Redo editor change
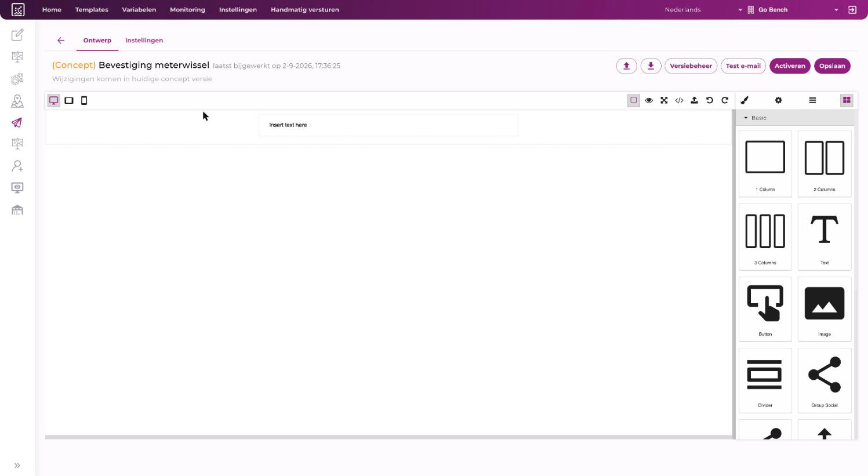868x476 pixels. pyautogui.click(x=725, y=100)
